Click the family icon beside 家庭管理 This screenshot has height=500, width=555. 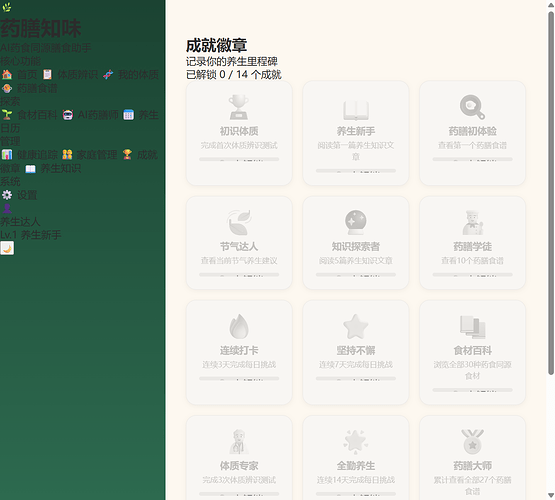(67, 155)
